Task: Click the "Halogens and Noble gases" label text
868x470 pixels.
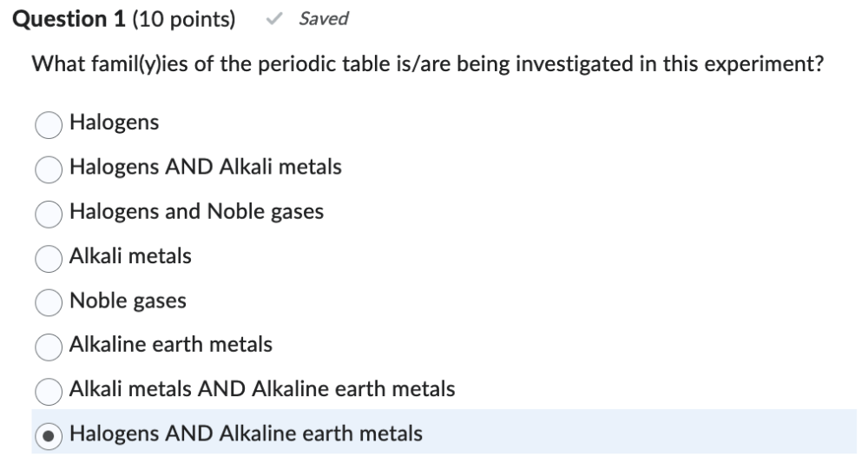Action: [197, 211]
